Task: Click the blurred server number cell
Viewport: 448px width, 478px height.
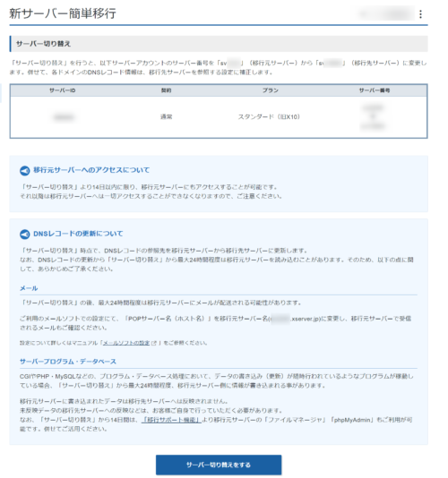Action: pos(373,117)
